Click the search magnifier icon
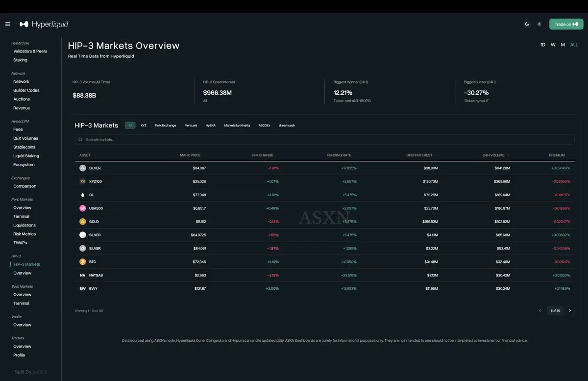 click(80, 140)
